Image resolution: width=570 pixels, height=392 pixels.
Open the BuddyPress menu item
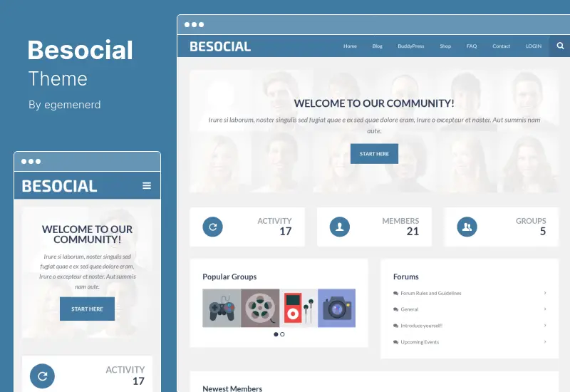click(411, 46)
